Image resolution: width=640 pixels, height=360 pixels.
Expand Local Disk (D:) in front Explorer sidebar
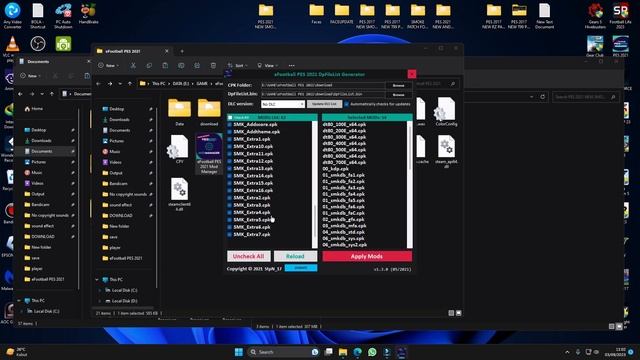(99, 301)
